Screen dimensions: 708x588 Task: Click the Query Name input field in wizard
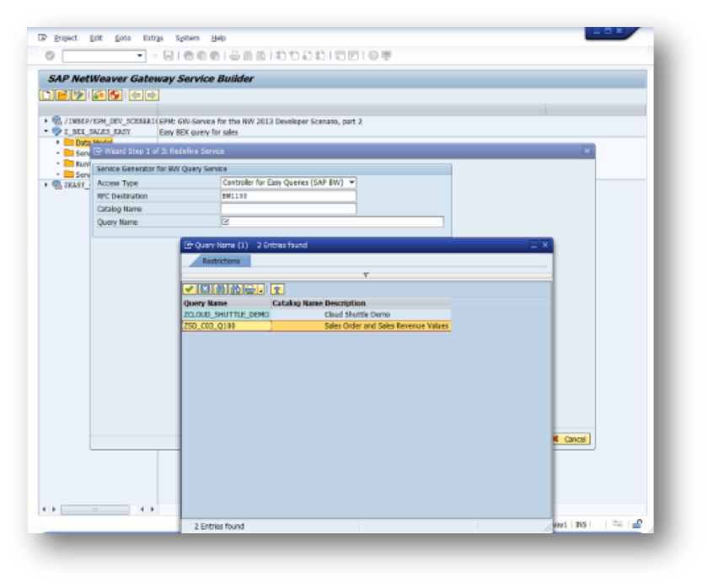pos(332,222)
